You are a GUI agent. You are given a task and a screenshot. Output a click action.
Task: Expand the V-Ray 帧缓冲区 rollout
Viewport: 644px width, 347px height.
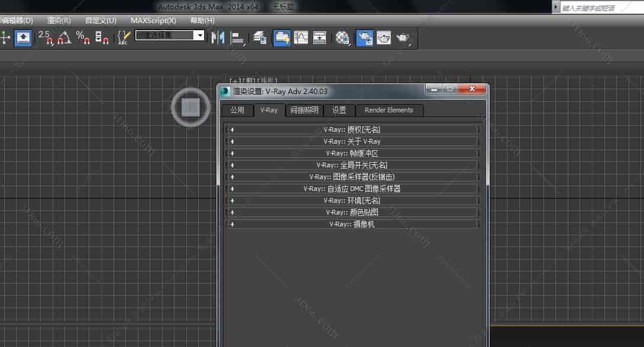[x=352, y=153]
